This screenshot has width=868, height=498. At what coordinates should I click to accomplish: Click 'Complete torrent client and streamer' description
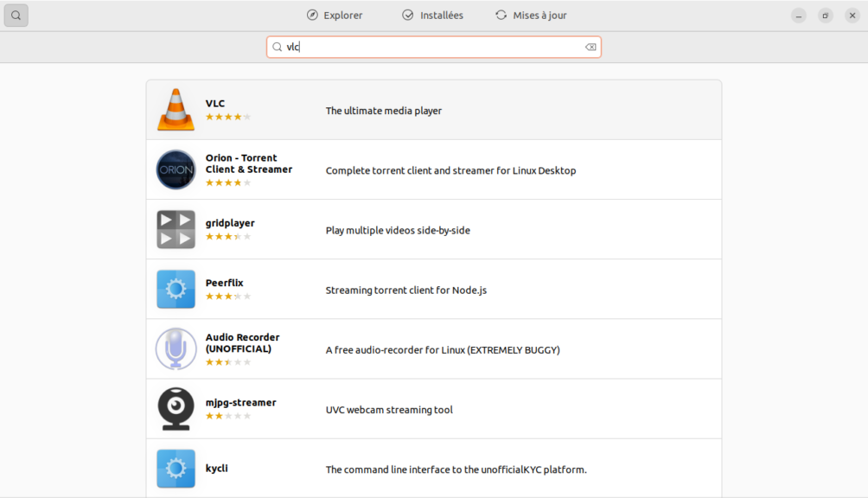(x=450, y=170)
